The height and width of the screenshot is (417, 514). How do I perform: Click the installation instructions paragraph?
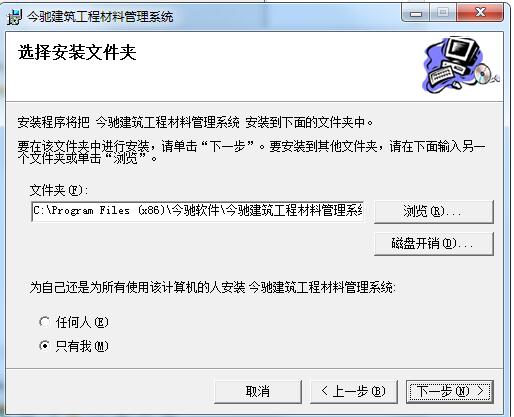click(251, 152)
